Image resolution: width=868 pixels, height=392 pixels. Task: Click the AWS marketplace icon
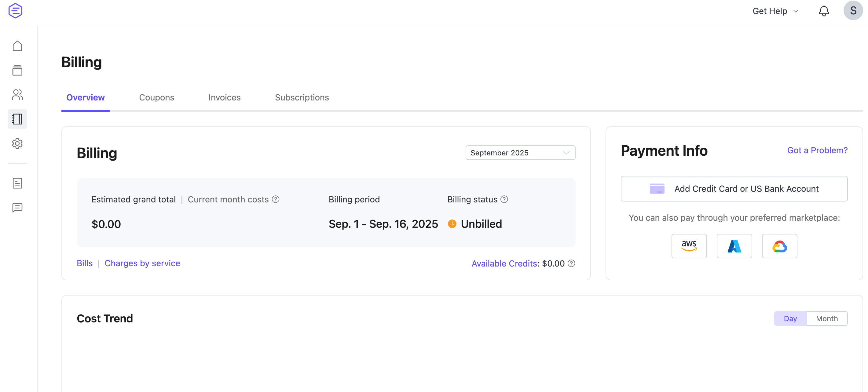[x=689, y=246]
